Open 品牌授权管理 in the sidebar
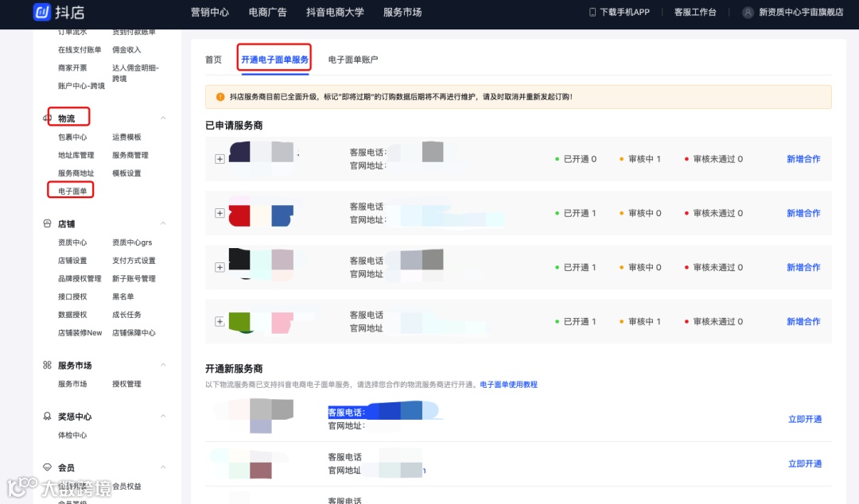859x504 pixels. [80, 278]
